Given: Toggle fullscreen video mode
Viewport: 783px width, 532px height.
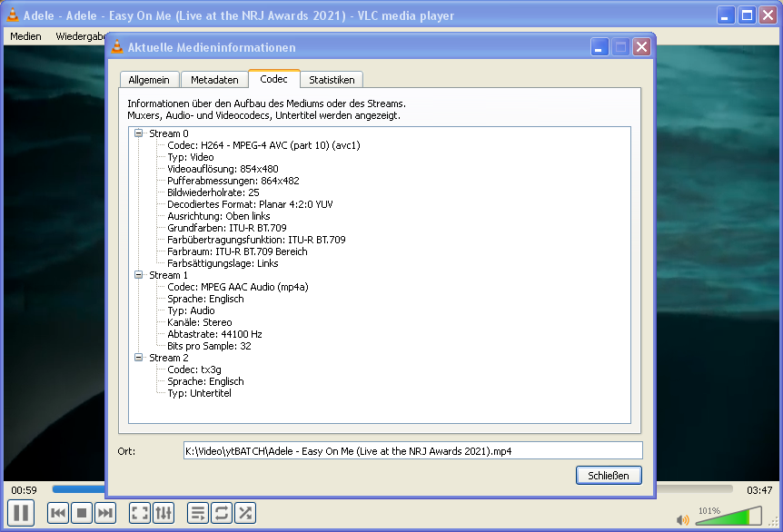Looking at the screenshot, I should pos(139,513).
